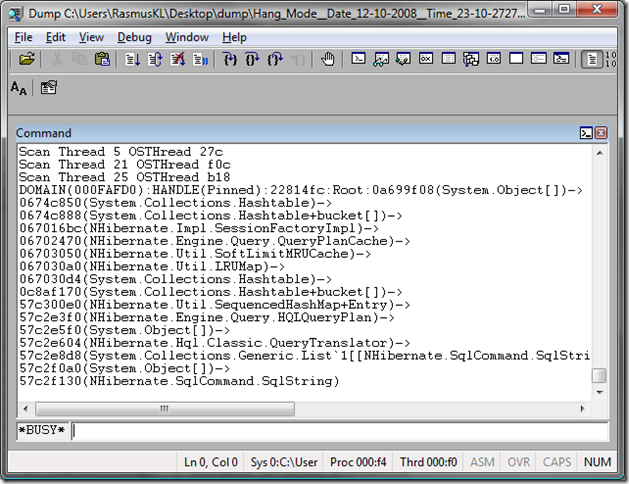The width and height of the screenshot is (629, 484).
Task: Click 'Proc 000:f4' status bar entry
Action: click(358, 462)
